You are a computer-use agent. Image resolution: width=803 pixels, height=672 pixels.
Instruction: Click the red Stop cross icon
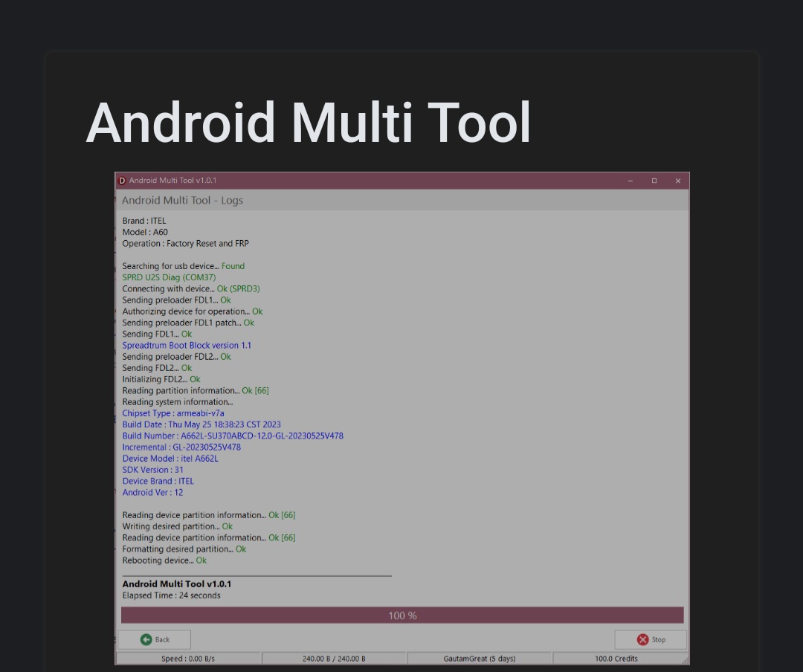point(642,639)
